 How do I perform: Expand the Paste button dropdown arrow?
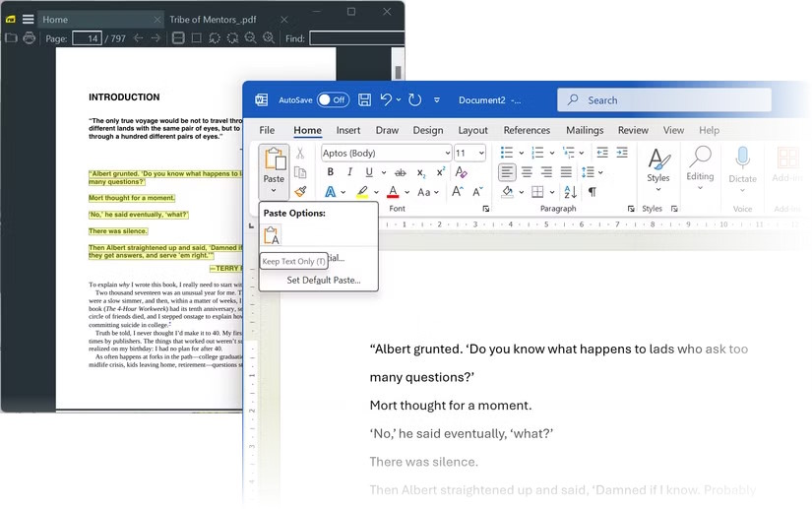[x=274, y=191]
